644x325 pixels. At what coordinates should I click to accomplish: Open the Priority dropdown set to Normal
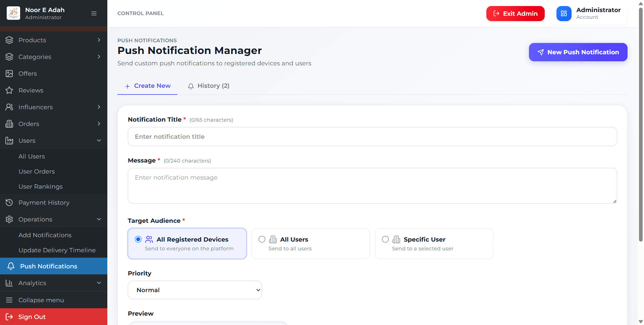point(195,290)
